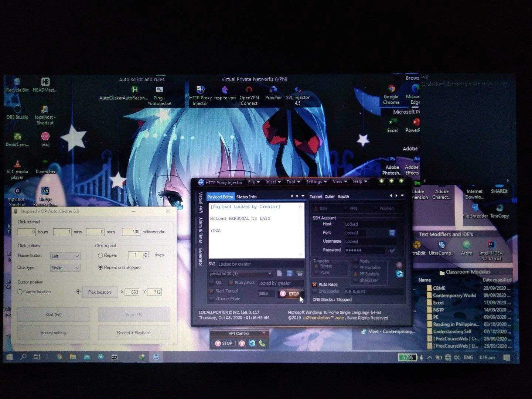Image resolution: width=532 pixels, height=399 pixels.
Task: Click the STOP button in HTTP Proxy Injector
Action: point(290,294)
